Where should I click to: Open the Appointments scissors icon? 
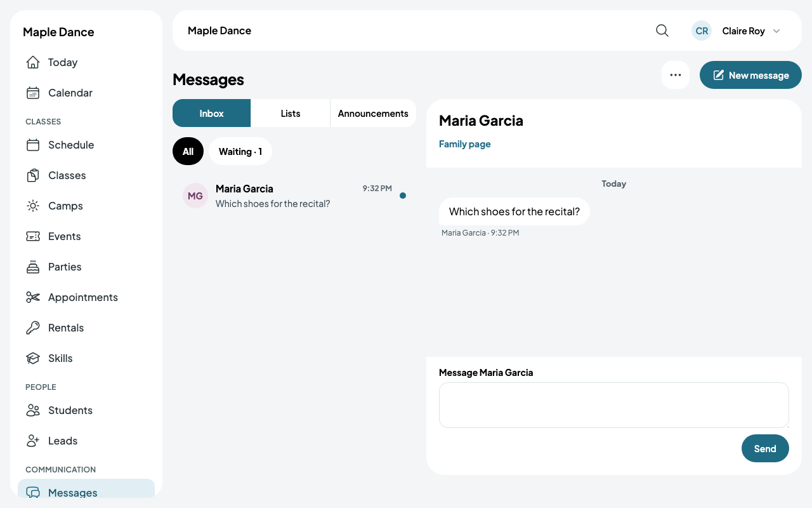[33, 297]
